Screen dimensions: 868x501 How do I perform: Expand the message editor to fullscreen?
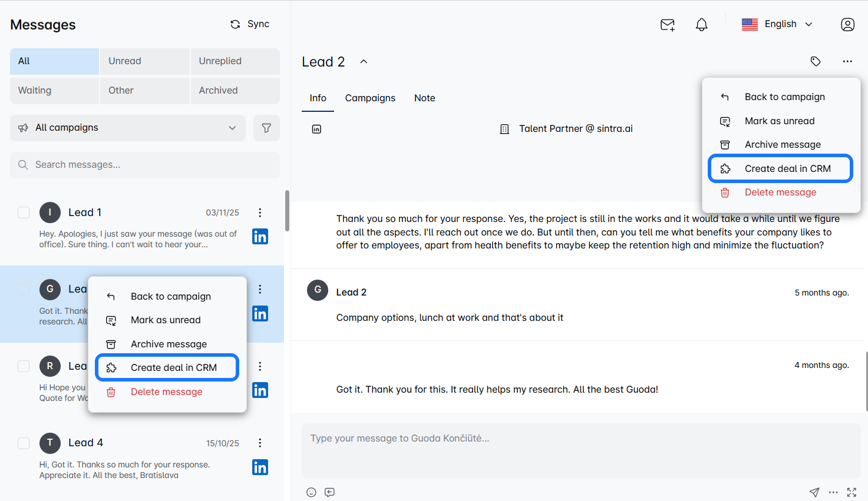[852, 492]
